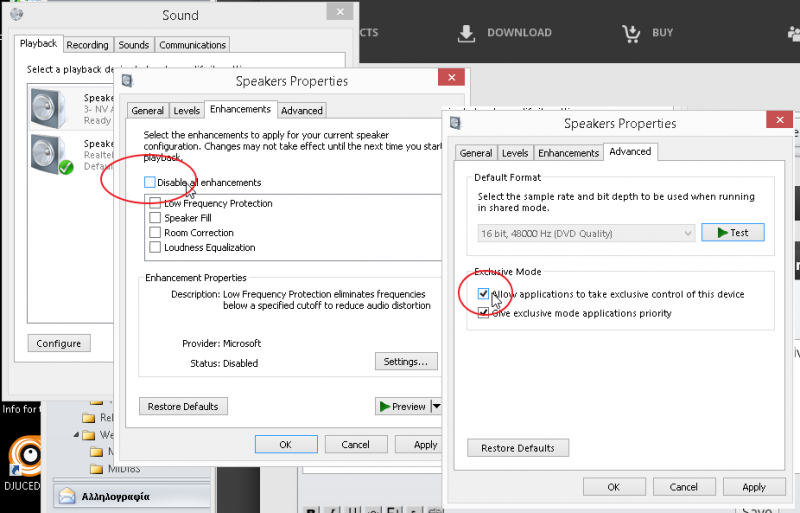This screenshot has height=513, width=800.
Task: Switch to the Recording tab in Sound
Action: click(88, 45)
